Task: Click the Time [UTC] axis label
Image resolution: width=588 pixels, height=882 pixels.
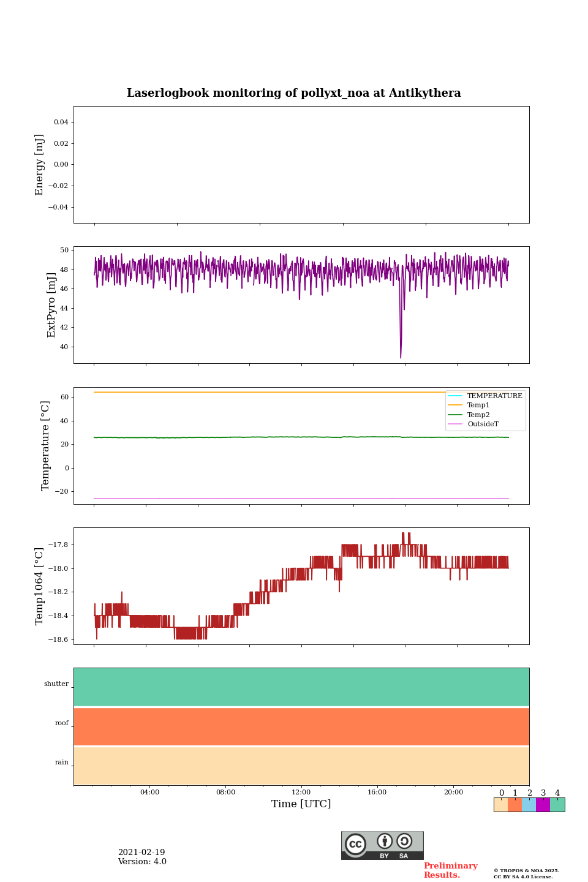Action: tap(301, 804)
